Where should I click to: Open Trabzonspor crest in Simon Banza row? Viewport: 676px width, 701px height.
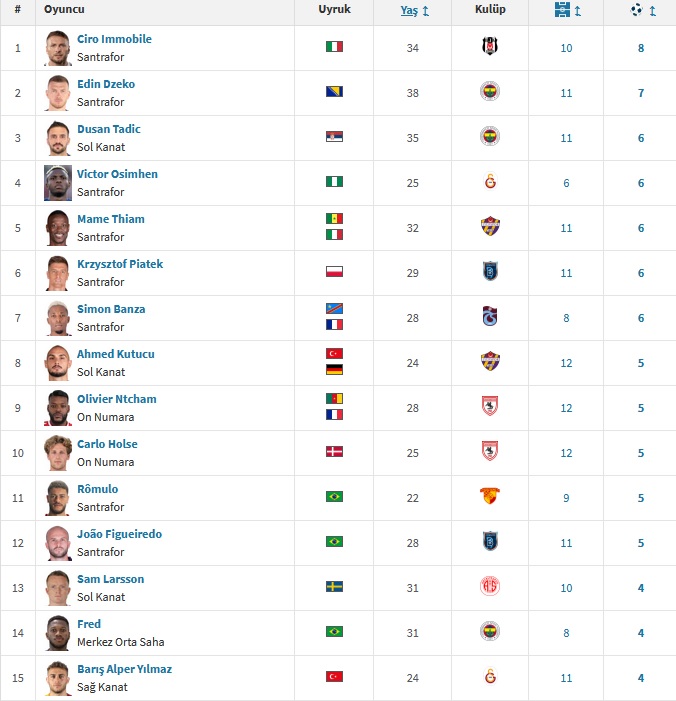click(x=490, y=317)
